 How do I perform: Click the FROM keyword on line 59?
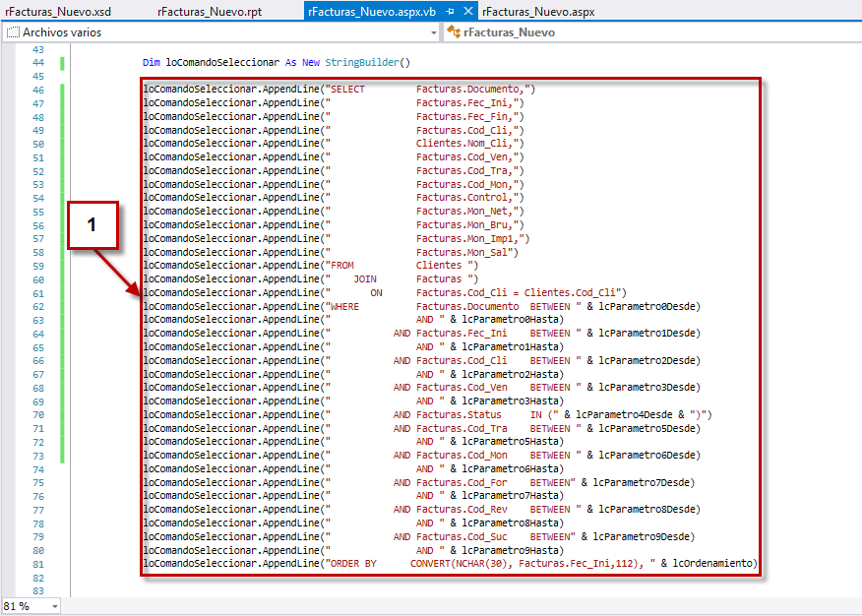click(x=340, y=266)
